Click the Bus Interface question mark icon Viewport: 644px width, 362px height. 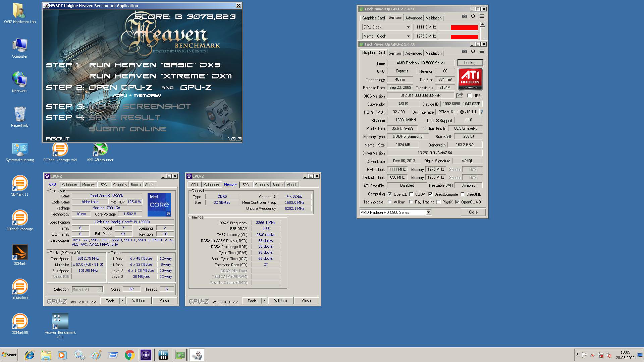coord(482,112)
